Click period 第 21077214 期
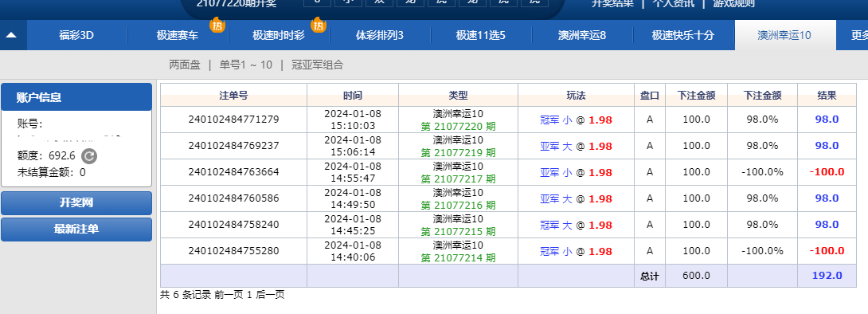The width and height of the screenshot is (868, 314). click(x=459, y=257)
